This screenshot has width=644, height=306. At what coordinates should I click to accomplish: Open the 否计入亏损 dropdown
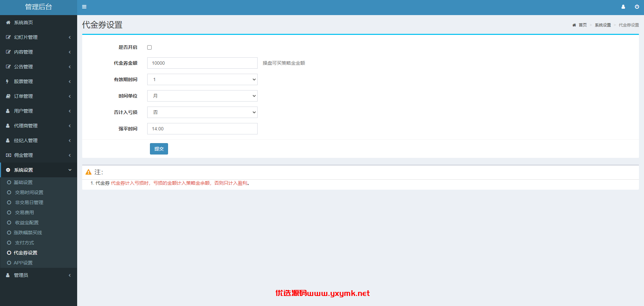[x=202, y=112]
